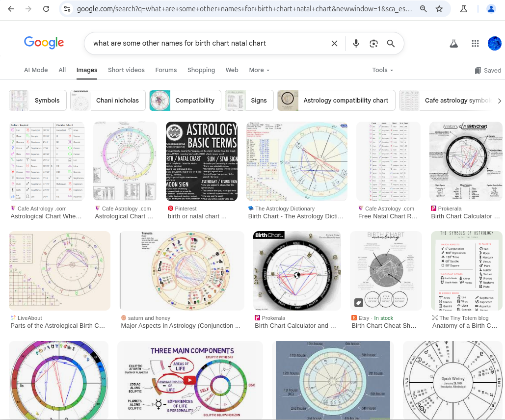Bookmark the page with the star icon
The width and height of the screenshot is (505, 420).
(x=439, y=8)
